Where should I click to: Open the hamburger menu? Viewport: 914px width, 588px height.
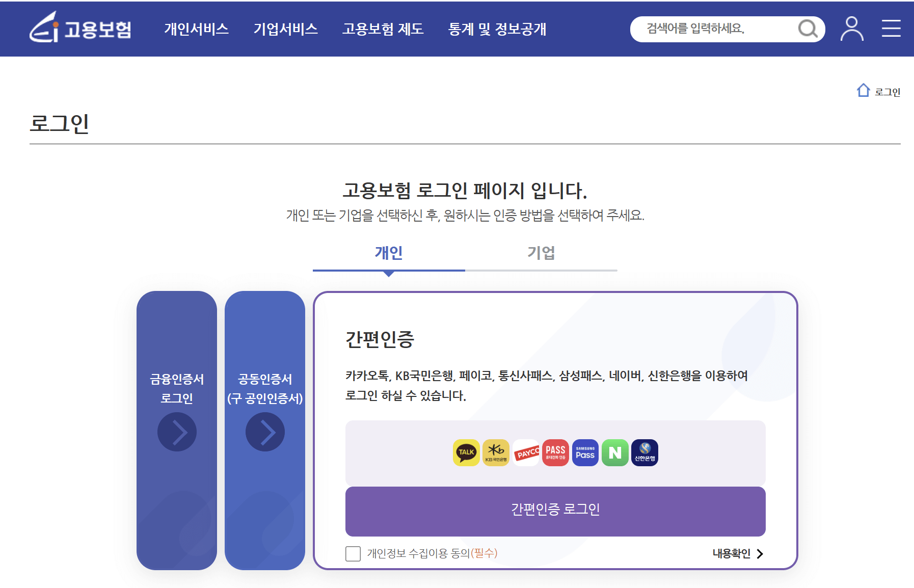tap(891, 29)
